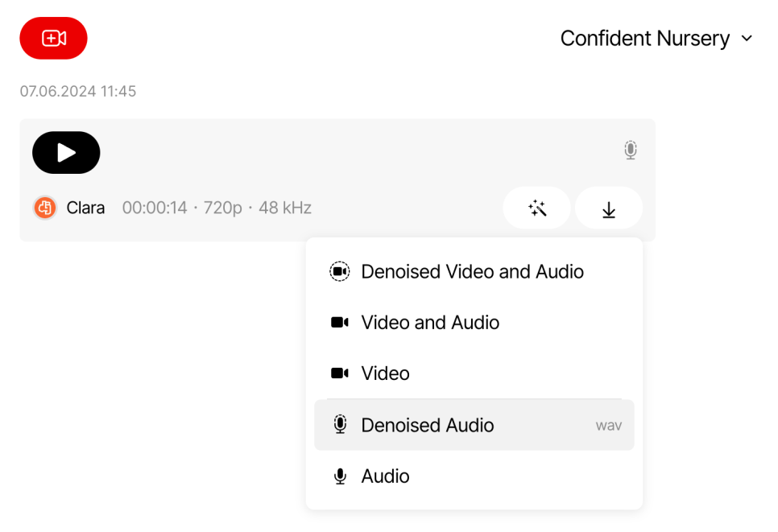Select Video only download option

[474, 373]
